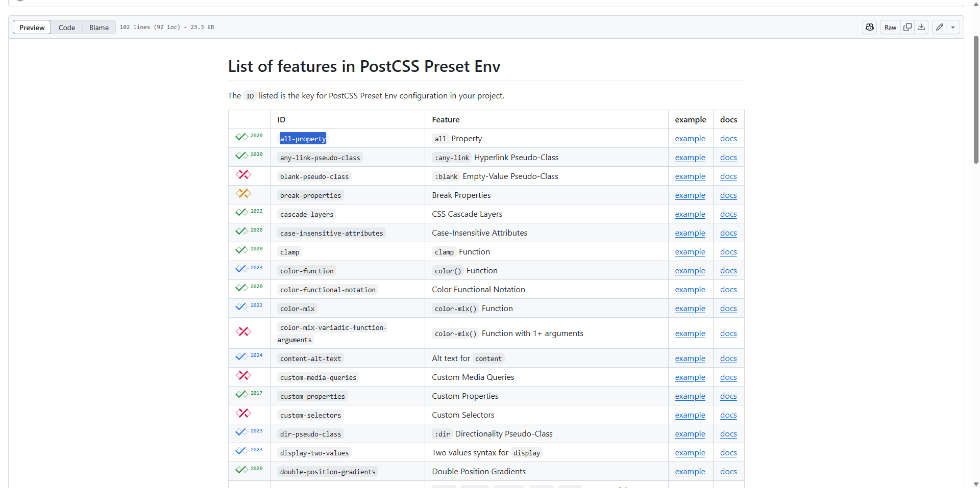Click blue 2024 icon for content-alt-text row
Screen dimensions: 980x488
[x=249, y=356]
